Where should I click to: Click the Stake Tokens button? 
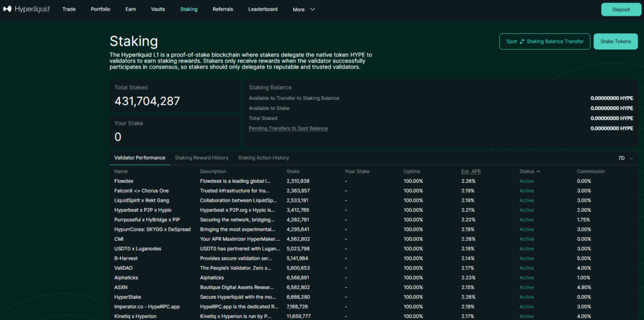(x=615, y=41)
